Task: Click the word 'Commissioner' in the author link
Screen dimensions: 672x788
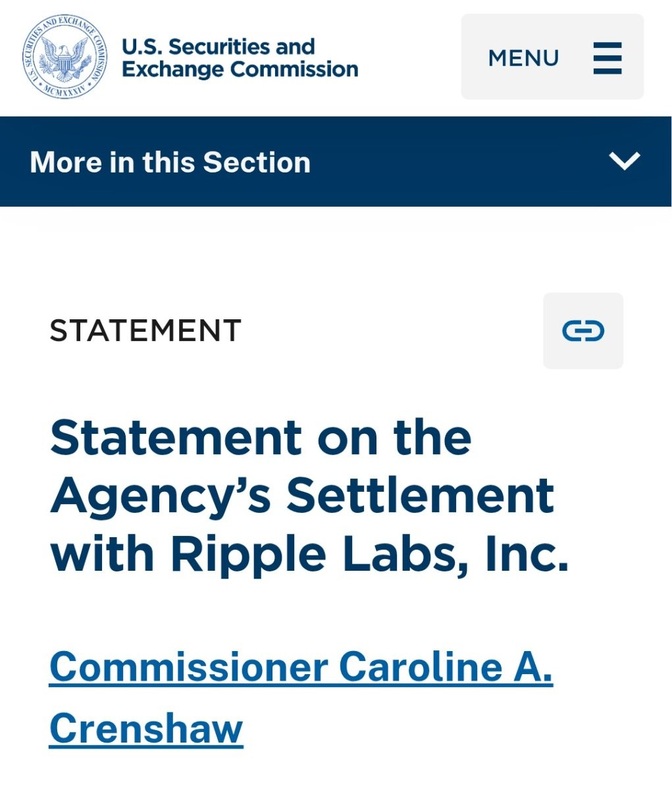Action: tap(190, 667)
